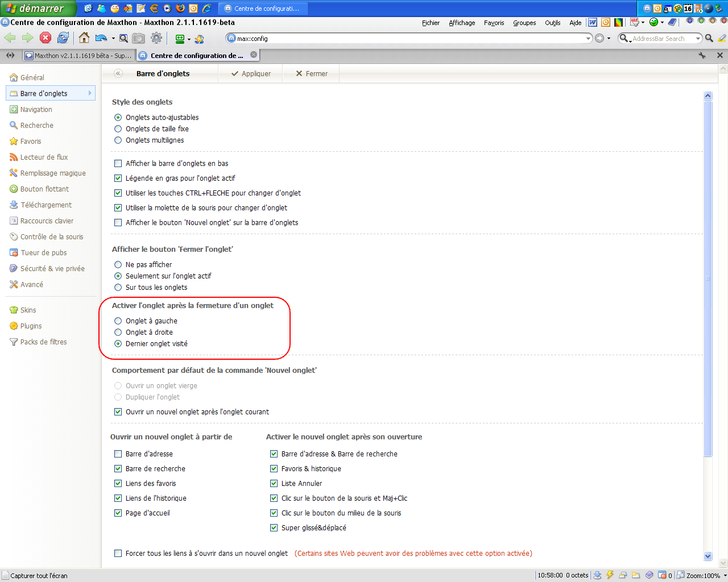
Task: Open the Navigation settings section
Action: click(36, 110)
